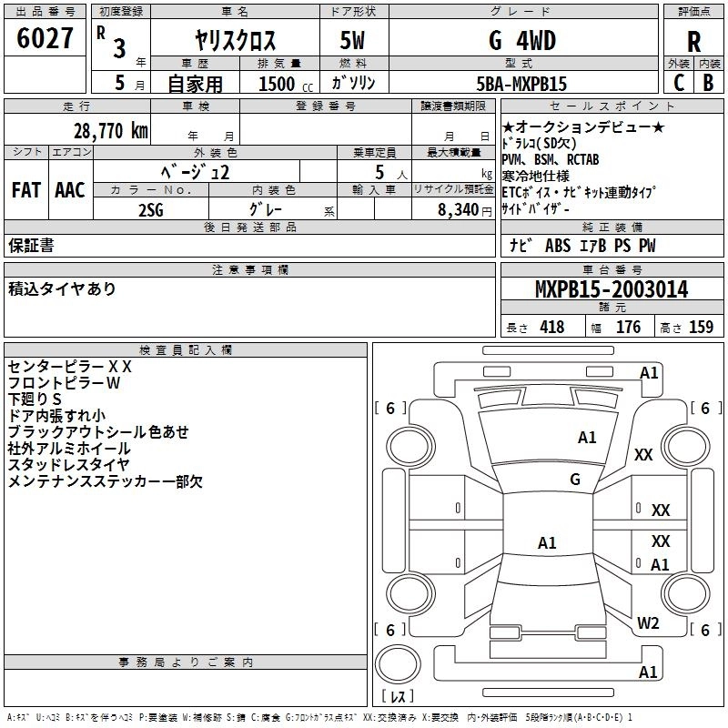Click the color code 2SG
Screen dimensions: 728x728
click(151, 208)
